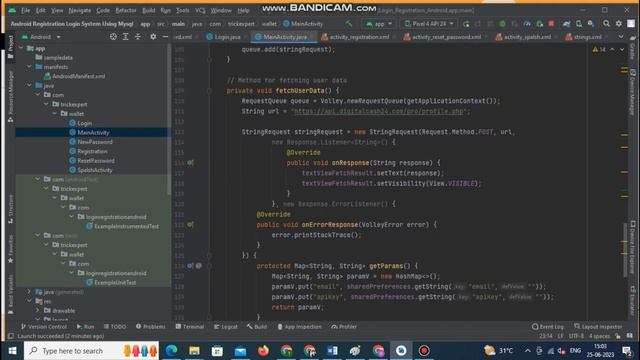The height and width of the screenshot is (360, 640).
Task: Open the Tools menu
Action: pos(182,10)
